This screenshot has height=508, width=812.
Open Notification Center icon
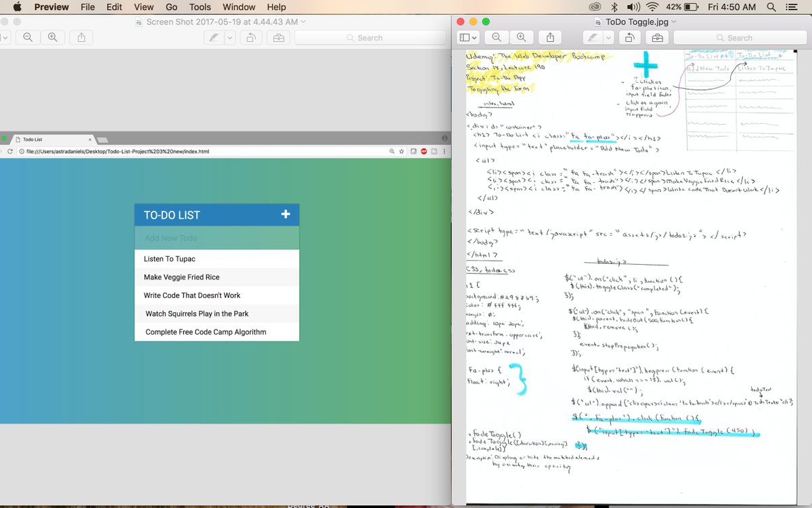point(792,7)
